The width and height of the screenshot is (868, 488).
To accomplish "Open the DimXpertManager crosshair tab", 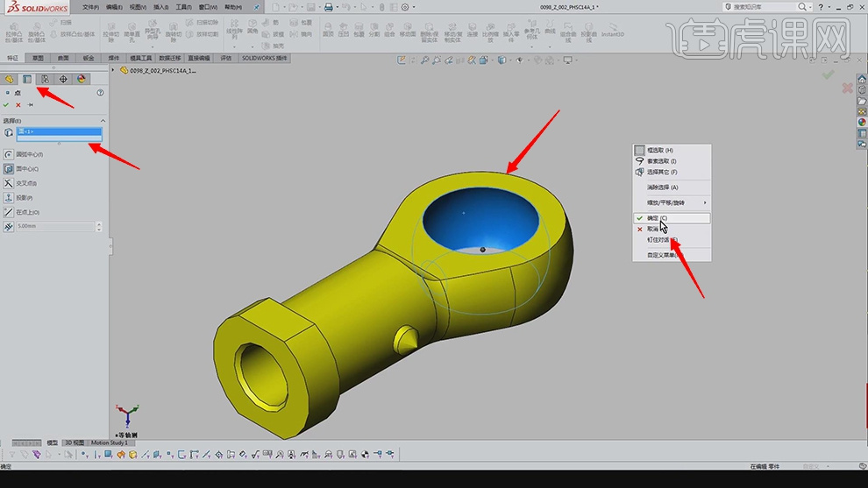I will (x=64, y=79).
